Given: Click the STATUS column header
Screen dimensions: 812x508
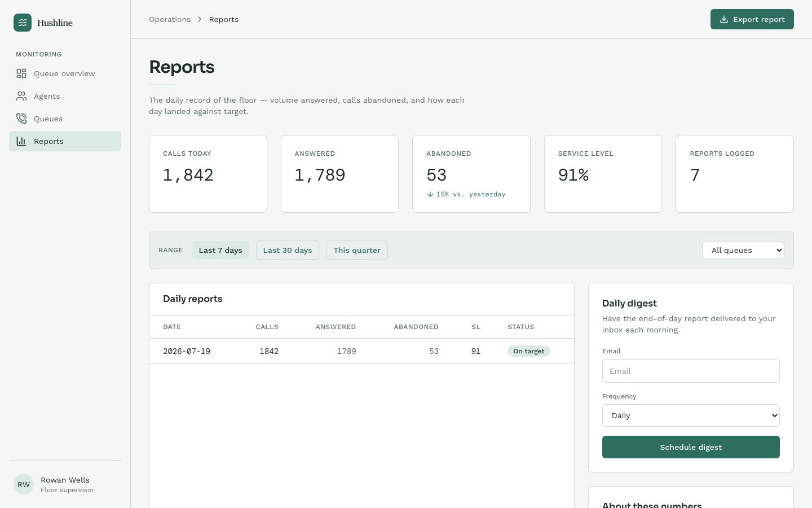Looking at the screenshot, I should pyautogui.click(x=521, y=327).
